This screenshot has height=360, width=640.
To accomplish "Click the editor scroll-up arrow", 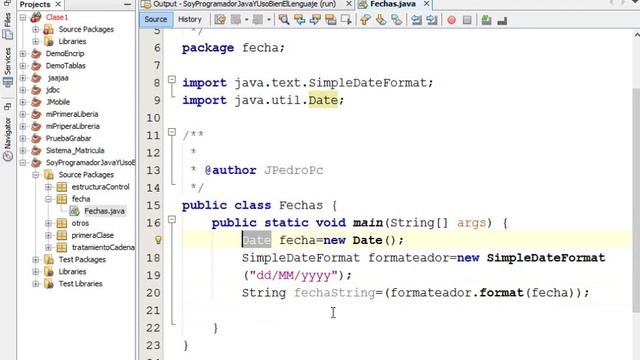I will tap(636, 35).
